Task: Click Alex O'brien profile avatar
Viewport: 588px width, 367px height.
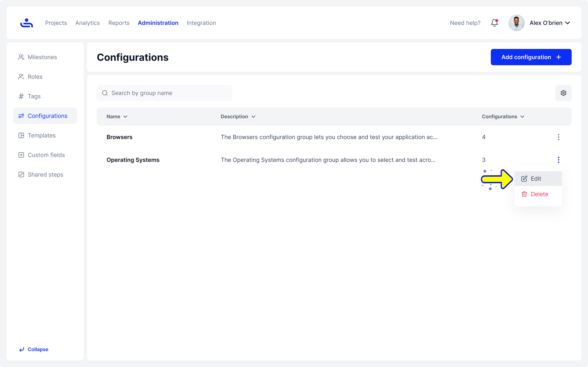Action: tap(516, 23)
